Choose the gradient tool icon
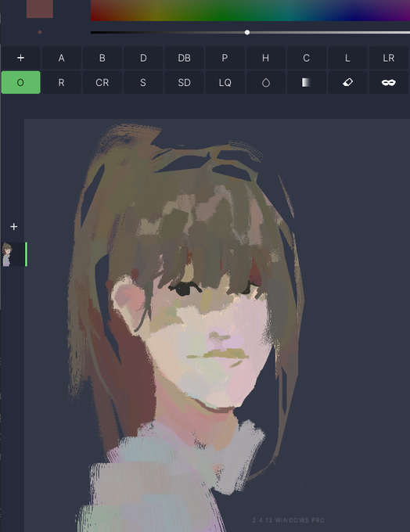Screen dimensions: 410x532 [307, 82]
